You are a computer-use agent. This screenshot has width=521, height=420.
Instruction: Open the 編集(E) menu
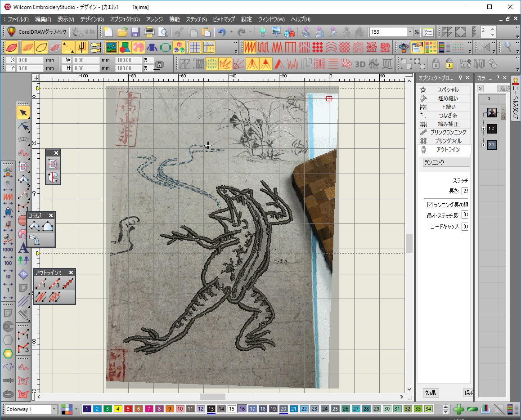(x=43, y=19)
